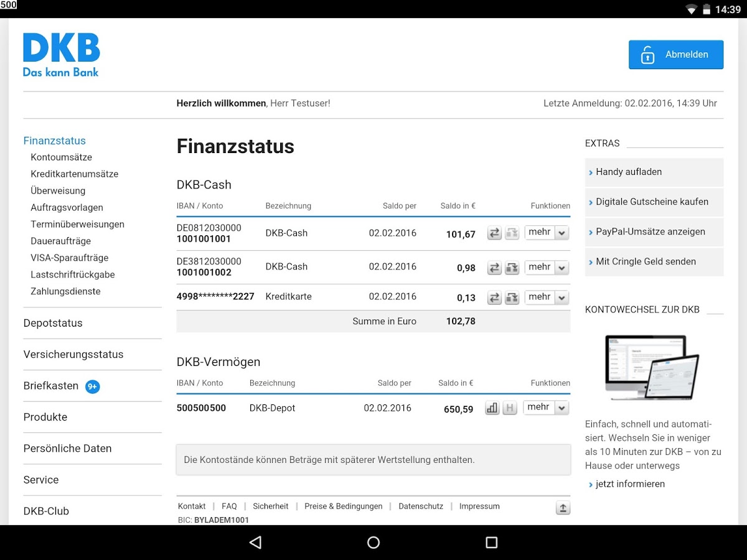
Task: Open the Briefkasten section
Action: (x=51, y=386)
